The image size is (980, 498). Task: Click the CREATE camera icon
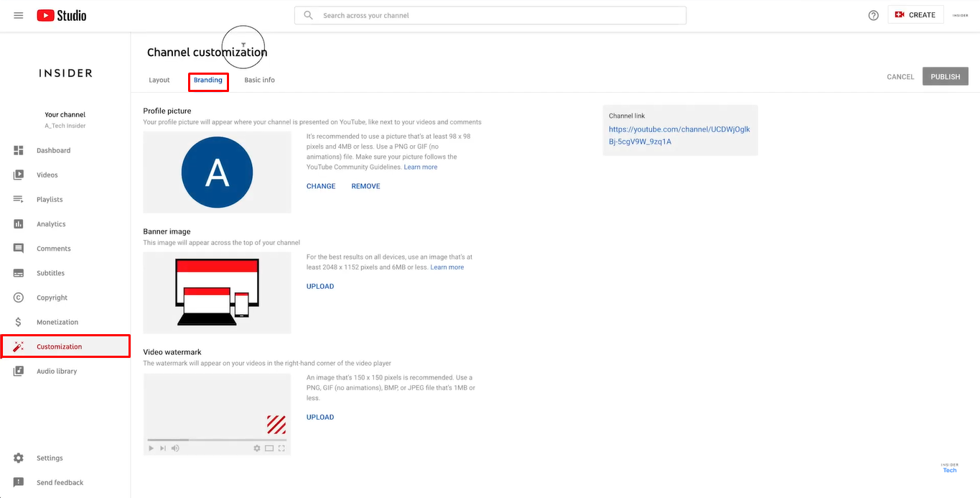click(900, 14)
